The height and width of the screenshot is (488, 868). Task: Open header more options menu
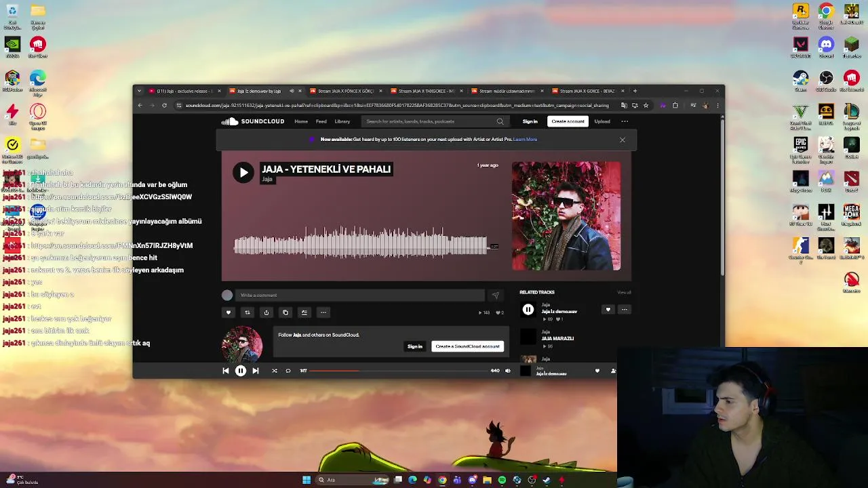(625, 121)
